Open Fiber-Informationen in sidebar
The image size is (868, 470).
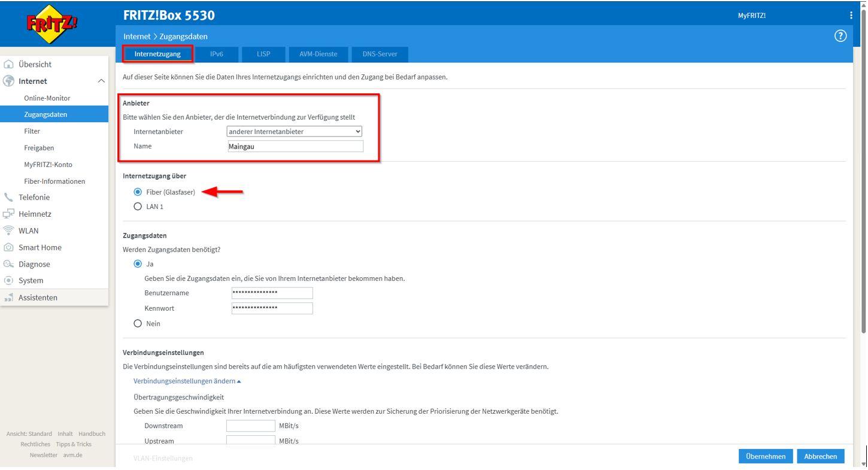[x=54, y=181]
